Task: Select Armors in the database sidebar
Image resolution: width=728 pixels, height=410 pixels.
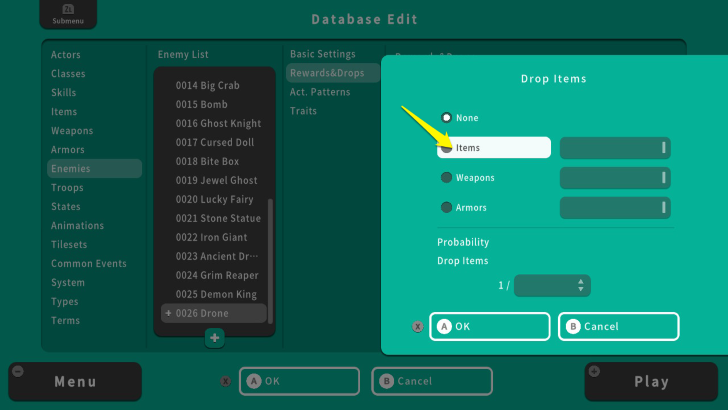Action: click(68, 150)
